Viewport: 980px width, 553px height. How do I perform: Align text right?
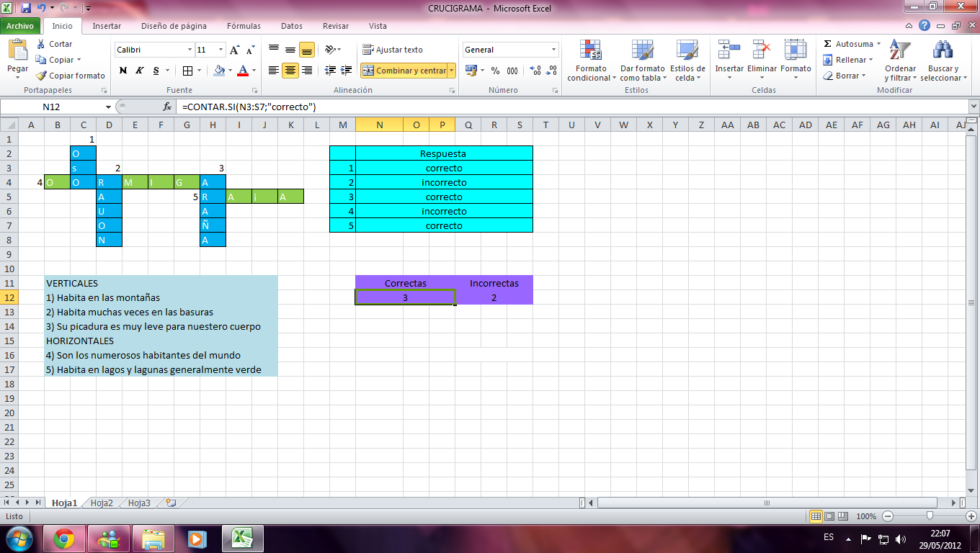click(x=307, y=71)
